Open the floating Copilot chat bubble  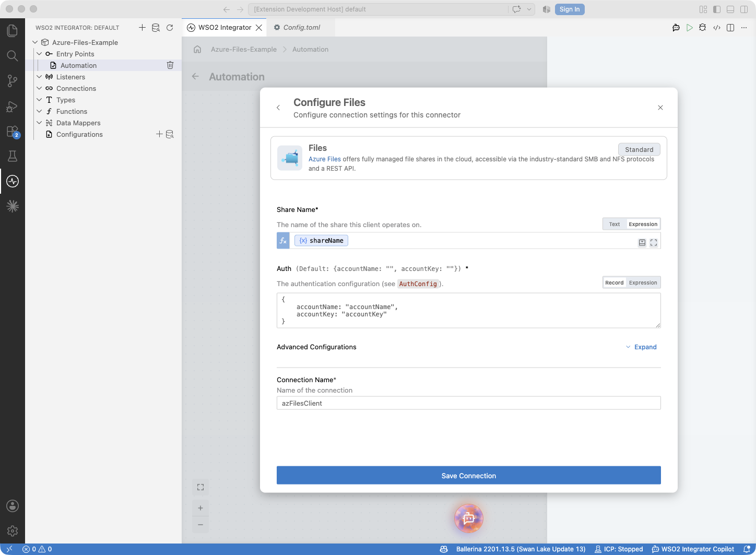(469, 518)
